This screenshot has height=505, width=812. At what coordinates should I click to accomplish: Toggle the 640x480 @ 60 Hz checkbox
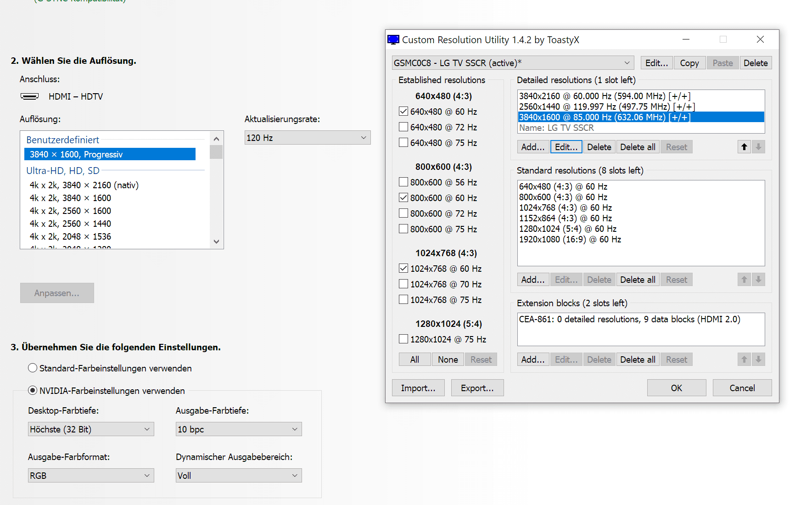pos(403,112)
